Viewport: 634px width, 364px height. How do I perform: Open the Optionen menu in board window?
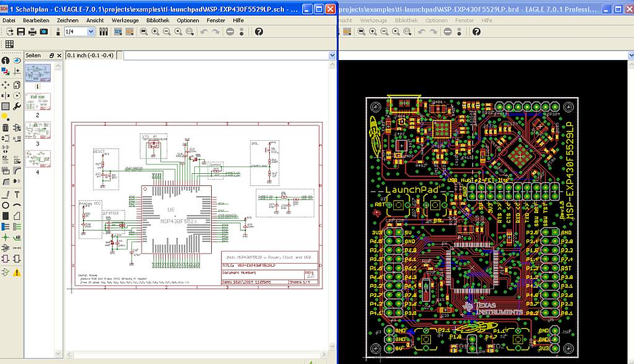(x=436, y=20)
